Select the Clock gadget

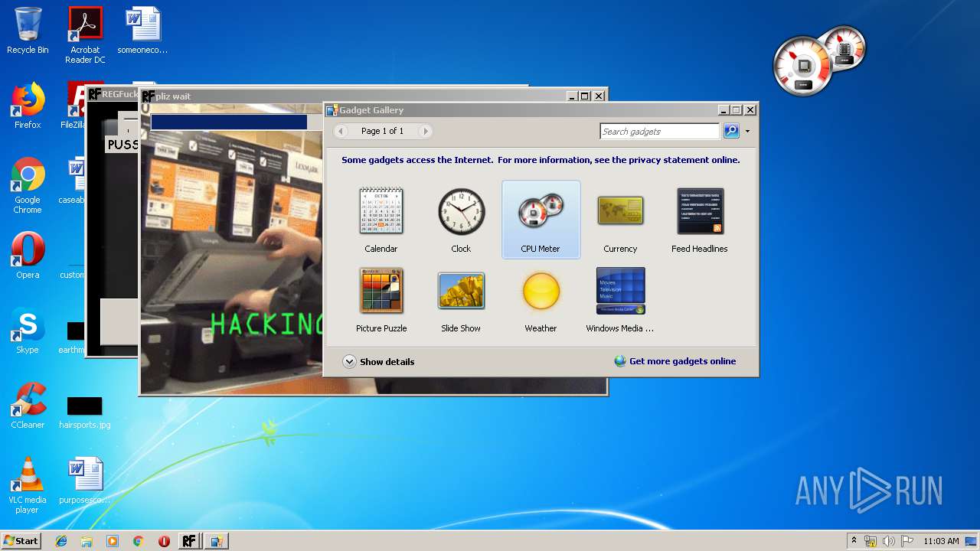tap(461, 220)
